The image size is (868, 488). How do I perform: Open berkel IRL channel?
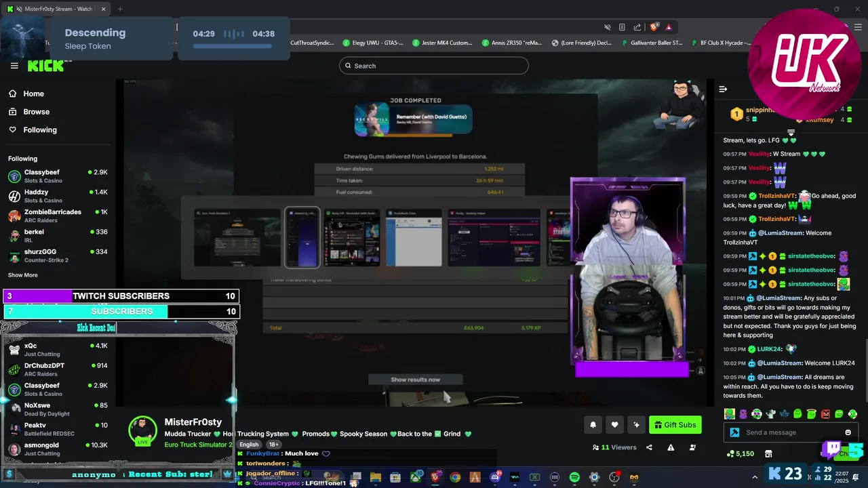click(x=58, y=236)
